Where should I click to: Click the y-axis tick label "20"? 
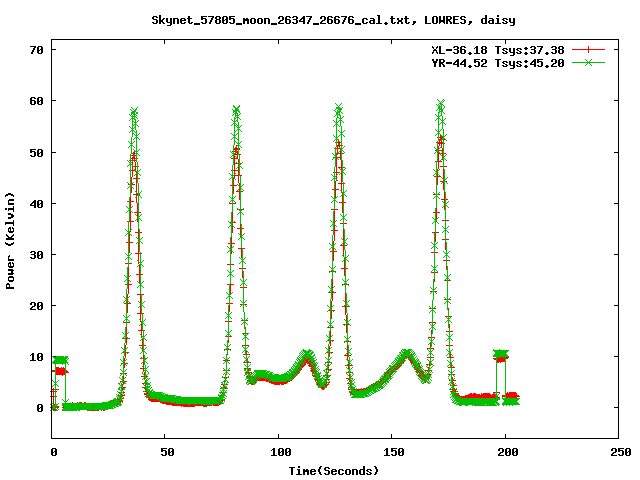click(36, 306)
